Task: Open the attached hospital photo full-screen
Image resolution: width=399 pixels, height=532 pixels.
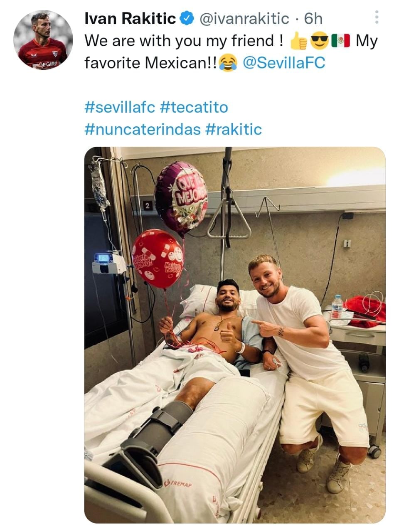Action: point(233,332)
